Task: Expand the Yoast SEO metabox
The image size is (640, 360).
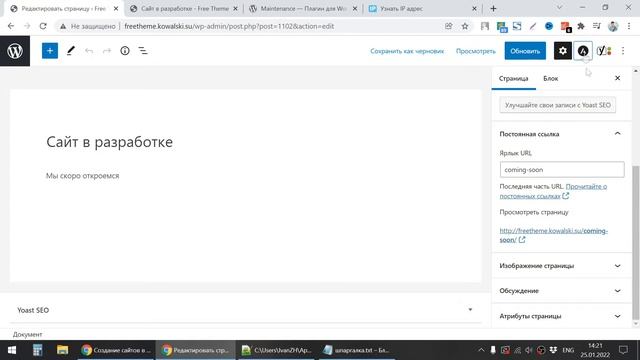Action: (x=245, y=310)
